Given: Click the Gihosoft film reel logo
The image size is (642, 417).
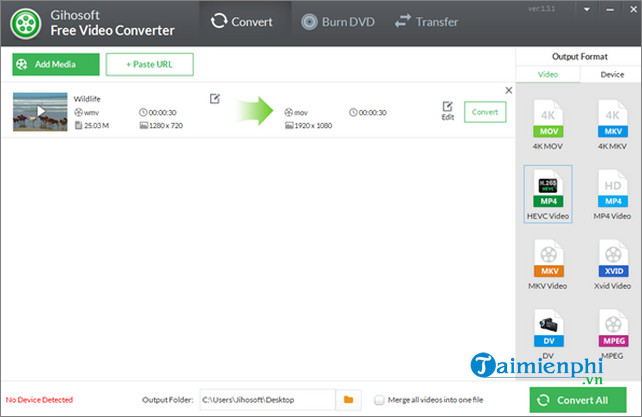Looking at the screenshot, I should click(26, 24).
